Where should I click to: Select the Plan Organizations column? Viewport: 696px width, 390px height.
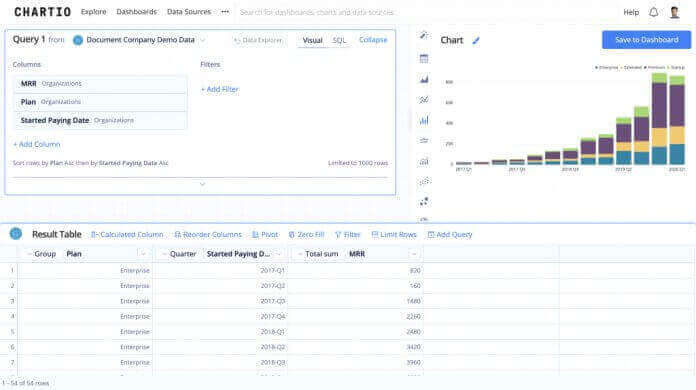[x=100, y=102]
